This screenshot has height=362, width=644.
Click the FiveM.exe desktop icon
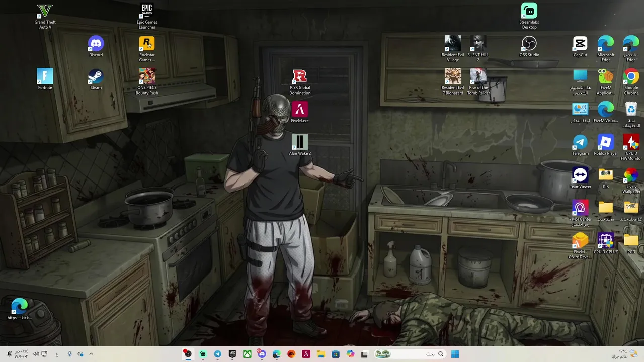(x=300, y=112)
